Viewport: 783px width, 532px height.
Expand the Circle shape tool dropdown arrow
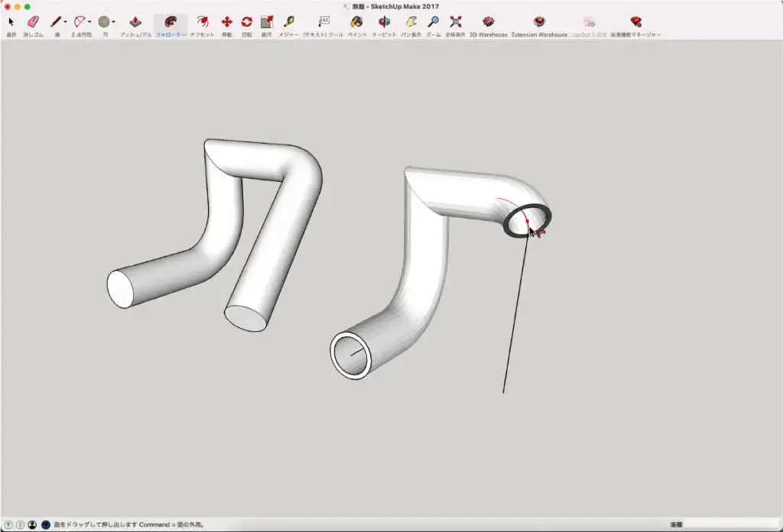[114, 22]
